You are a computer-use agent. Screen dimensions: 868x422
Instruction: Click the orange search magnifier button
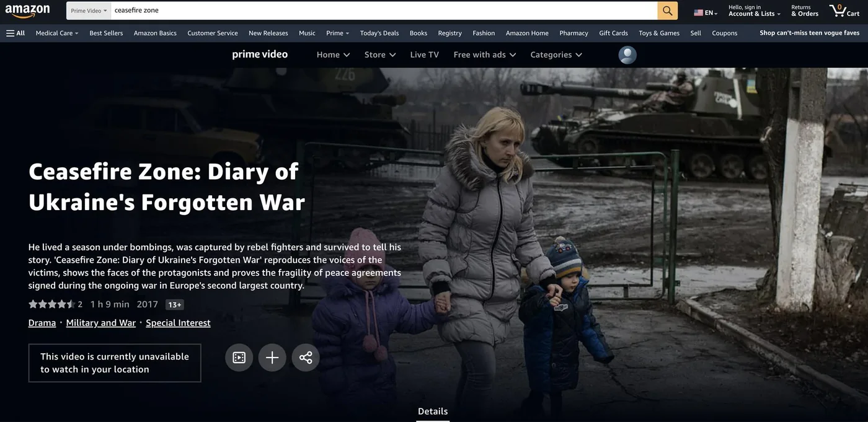point(668,11)
